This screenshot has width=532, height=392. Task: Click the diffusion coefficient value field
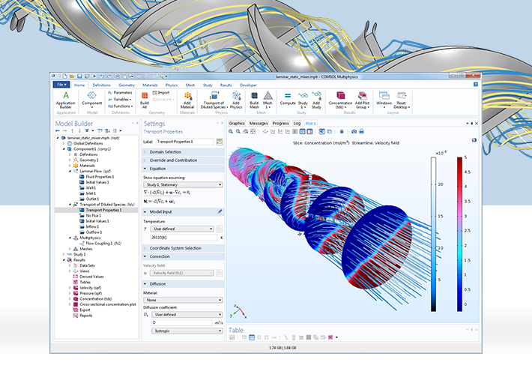[181, 323]
